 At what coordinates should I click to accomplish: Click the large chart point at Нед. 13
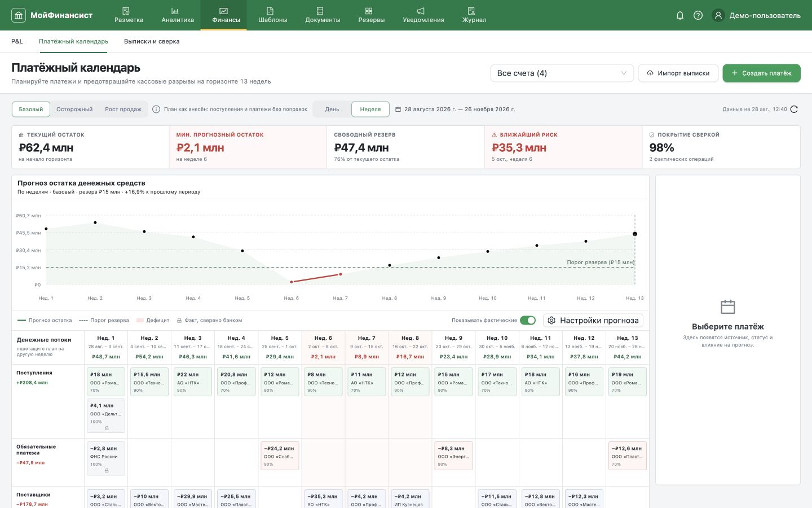pyautogui.click(x=635, y=234)
